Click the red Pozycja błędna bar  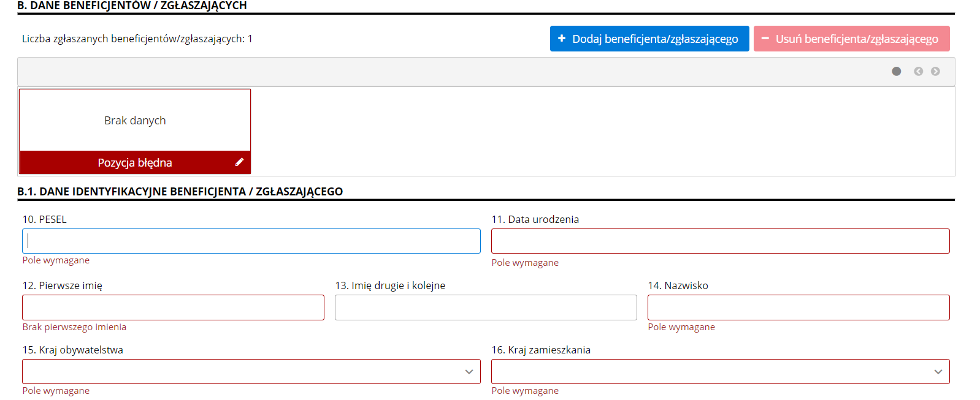point(135,163)
